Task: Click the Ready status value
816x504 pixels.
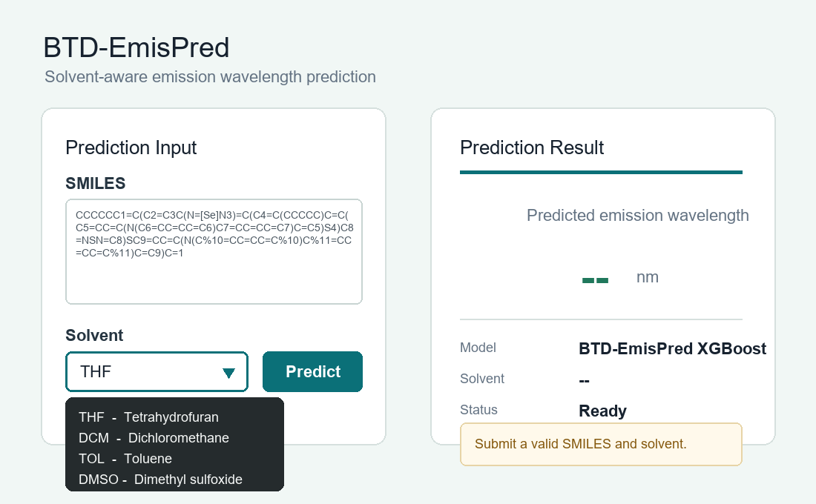Action: tap(602, 411)
